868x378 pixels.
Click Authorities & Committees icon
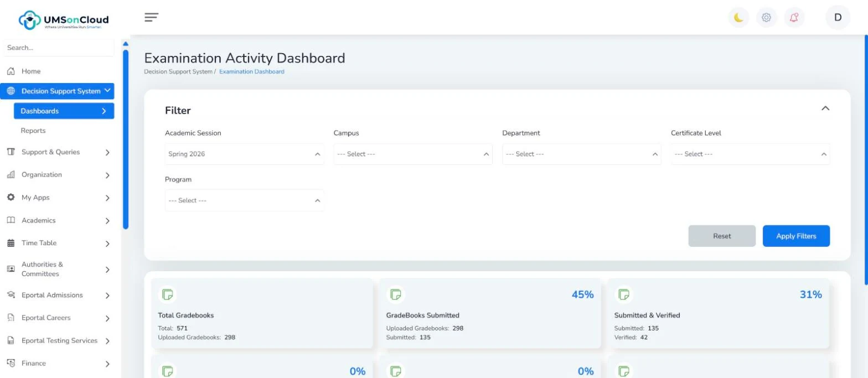point(11,269)
